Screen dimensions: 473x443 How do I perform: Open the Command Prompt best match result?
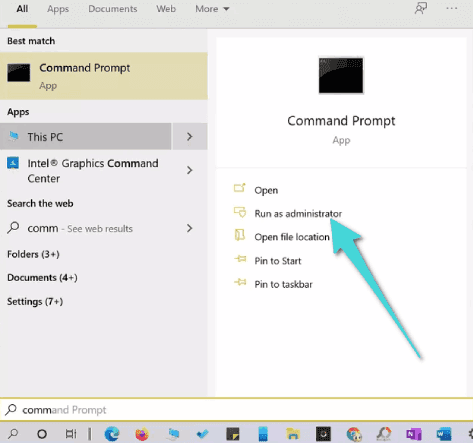click(x=104, y=76)
